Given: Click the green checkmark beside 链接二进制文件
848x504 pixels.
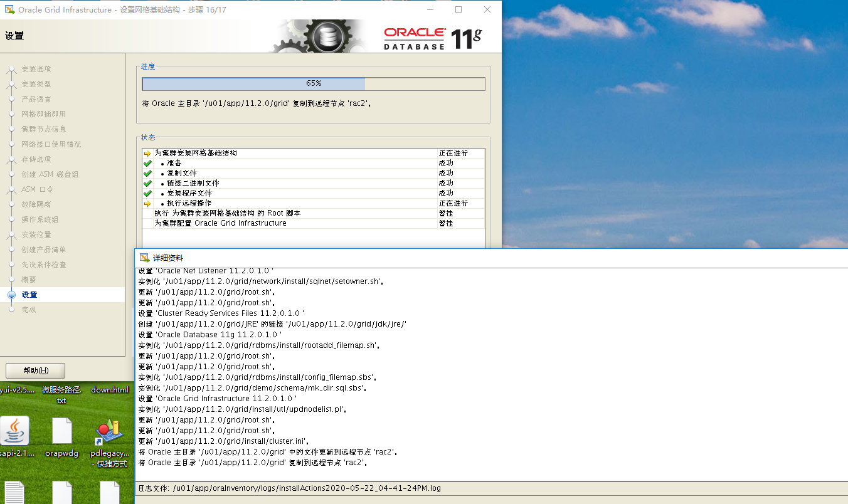Looking at the screenshot, I should [148, 184].
